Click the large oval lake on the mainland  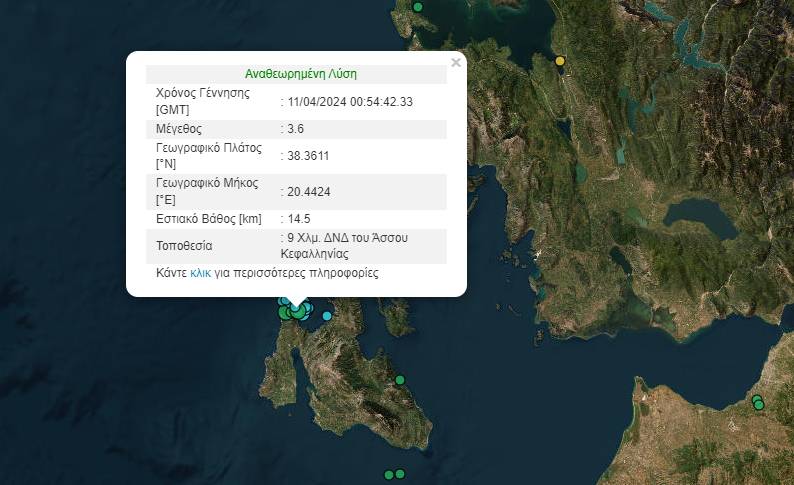(700, 215)
